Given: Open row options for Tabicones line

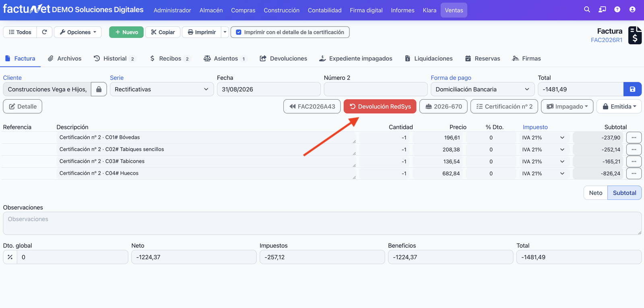Looking at the screenshot, I should pyautogui.click(x=634, y=162).
